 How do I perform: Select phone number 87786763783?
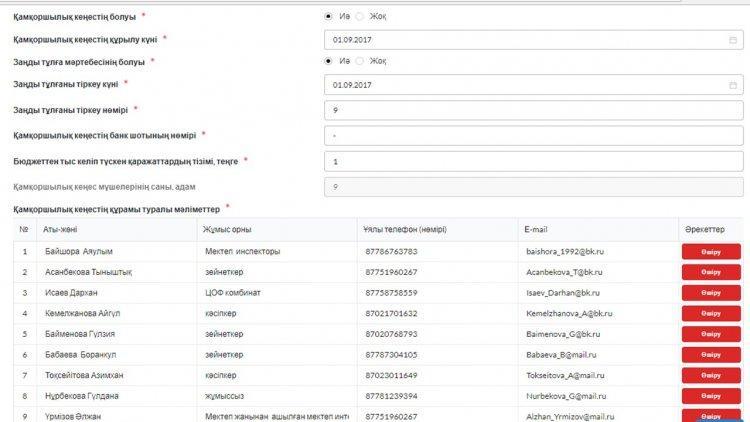(x=391, y=252)
